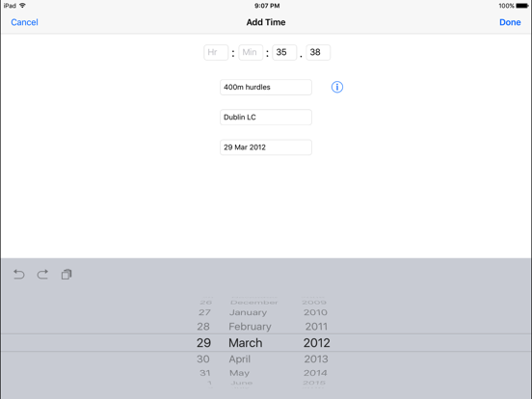Screen dimensions: 532x399
Task: Tap the info icon beside 400m hurdles
Action: [337, 87]
